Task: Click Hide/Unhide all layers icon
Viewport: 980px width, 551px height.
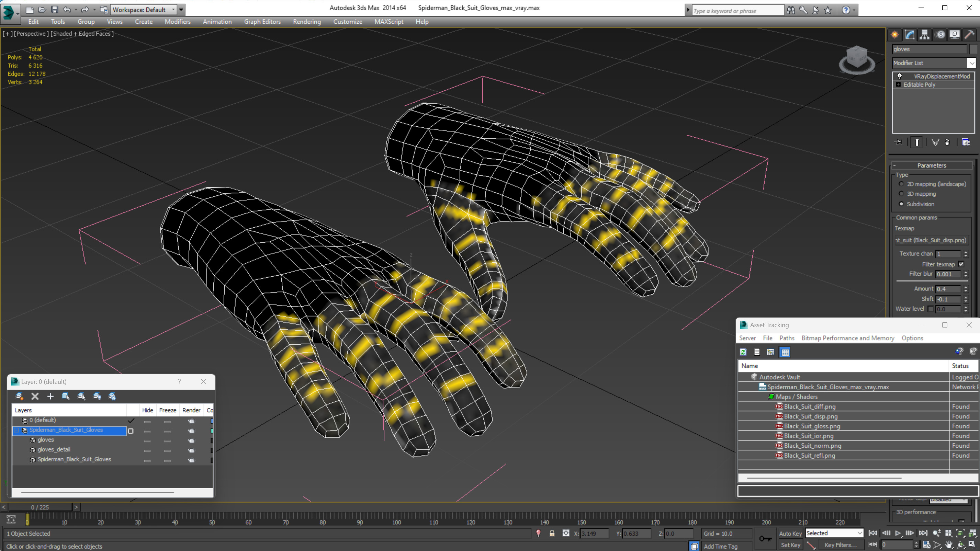Action: (x=97, y=396)
